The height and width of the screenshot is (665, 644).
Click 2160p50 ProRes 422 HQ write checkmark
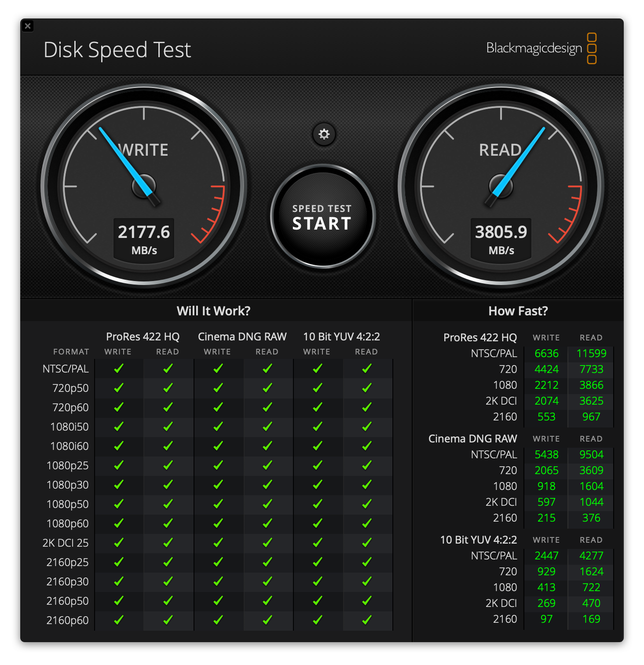(119, 601)
